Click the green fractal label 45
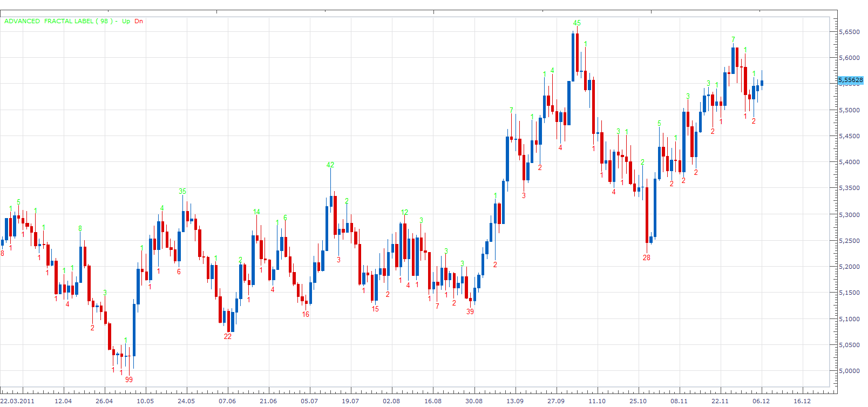Viewport: 868px width, 407px height. [577, 23]
